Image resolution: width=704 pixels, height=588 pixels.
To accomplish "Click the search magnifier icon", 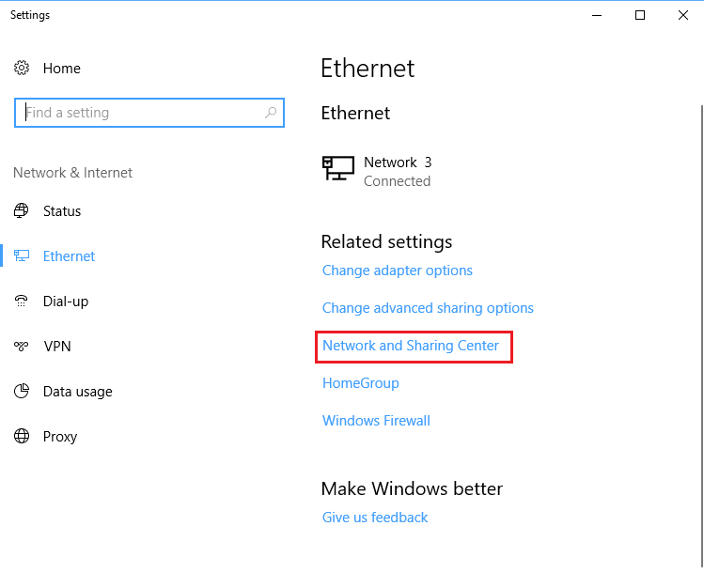I will pyautogui.click(x=272, y=113).
